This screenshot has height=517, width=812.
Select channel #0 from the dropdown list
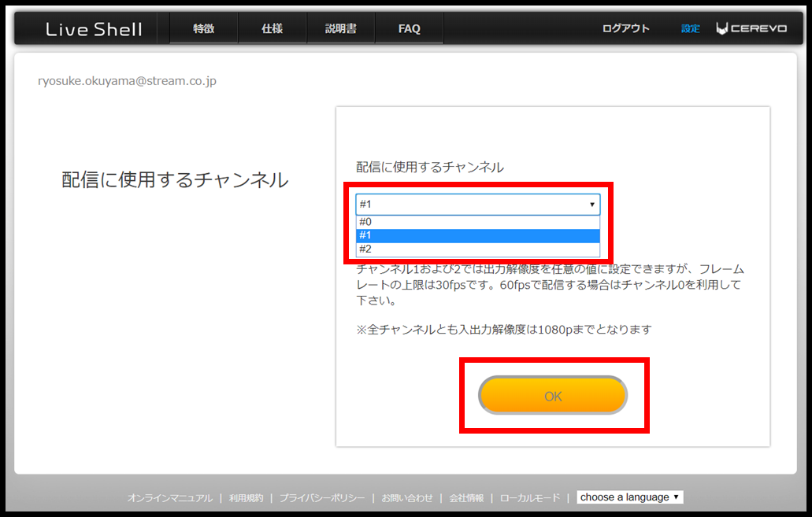[476, 221]
